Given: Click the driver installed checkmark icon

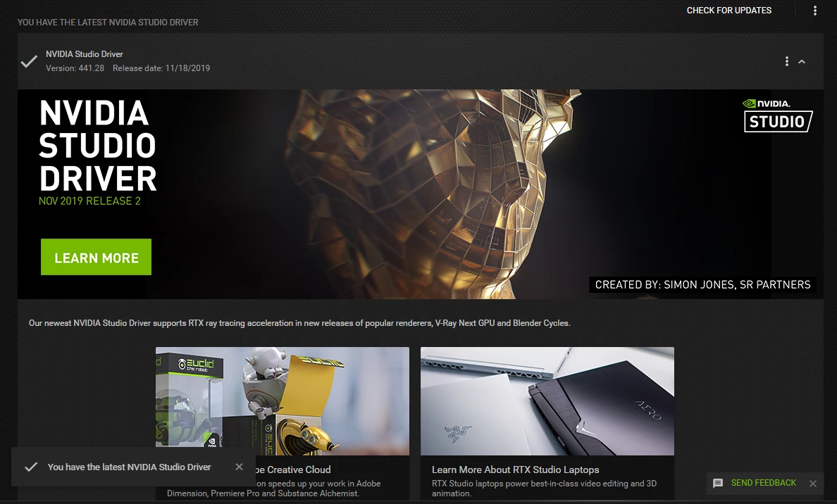Looking at the screenshot, I should pos(29,61).
